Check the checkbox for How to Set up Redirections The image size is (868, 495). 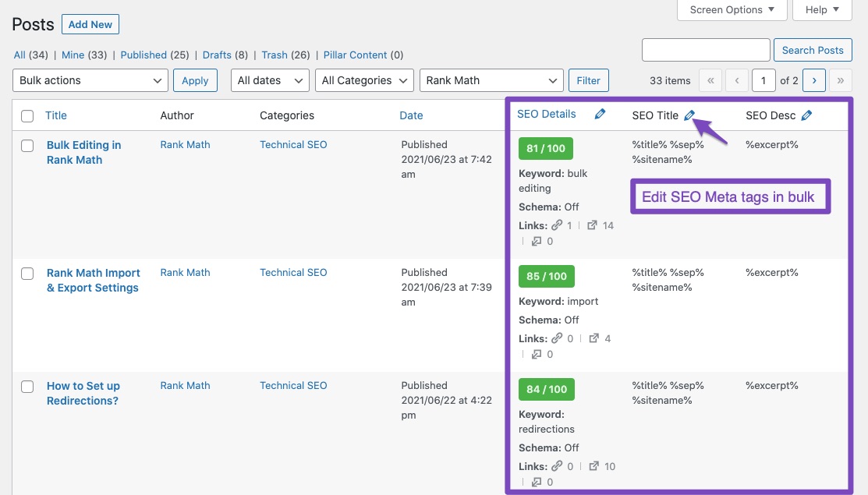(x=27, y=387)
